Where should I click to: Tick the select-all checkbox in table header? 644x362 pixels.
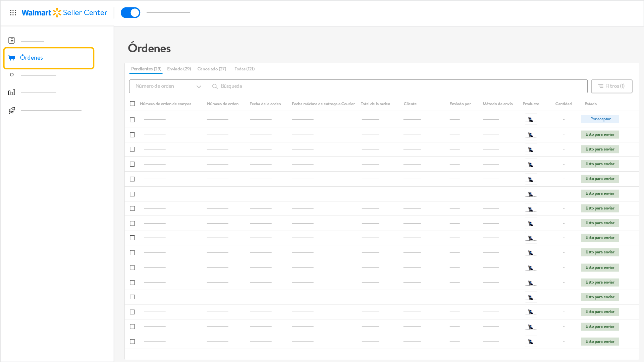(132, 104)
